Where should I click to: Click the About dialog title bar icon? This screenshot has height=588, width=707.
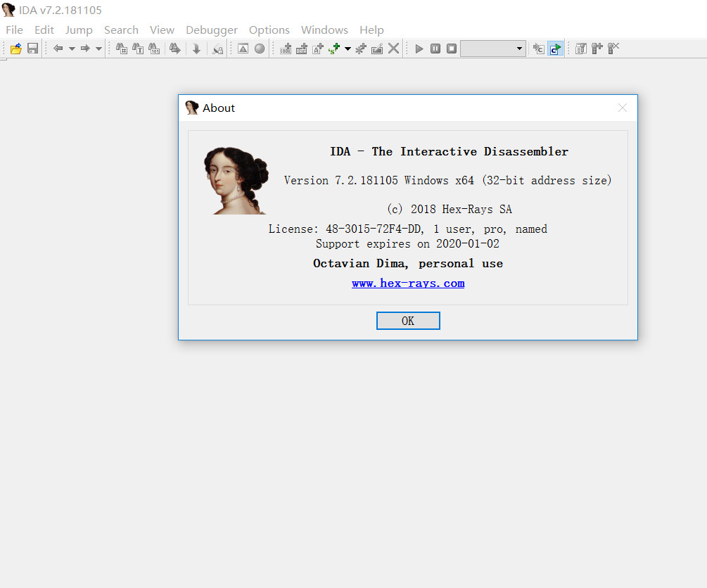(x=192, y=108)
